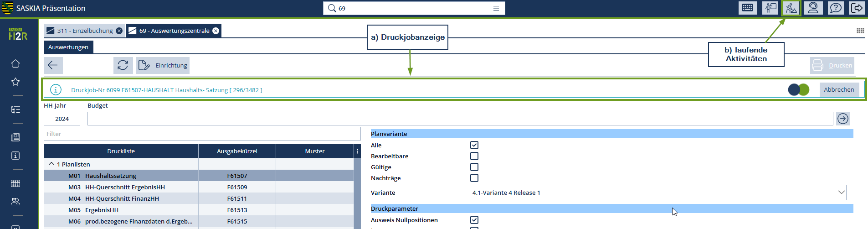The width and height of the screenshot is (868, 229).
Task: Click the refresh icon in toolbar
Action: pyautogui.click(x=123, y=65)
